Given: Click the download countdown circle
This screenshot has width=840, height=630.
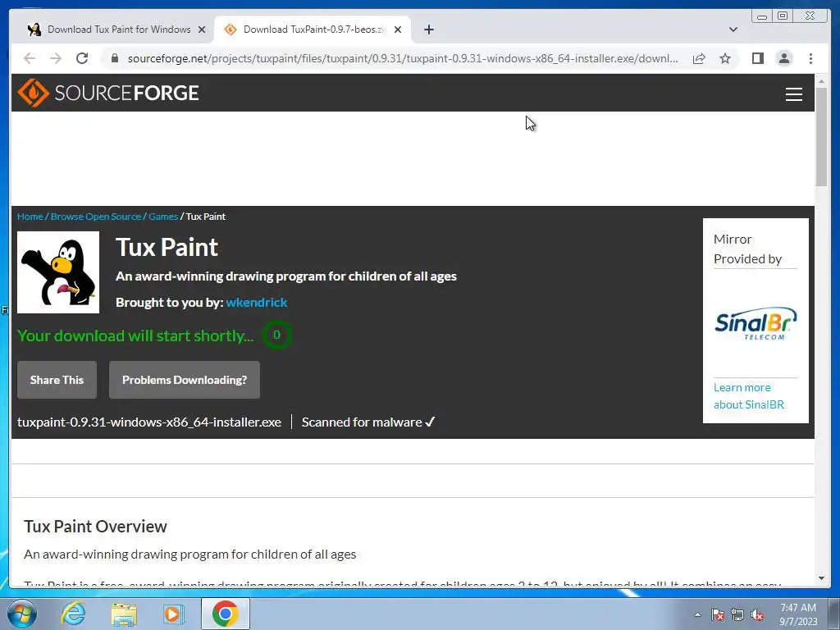Looking at the screenshot, I should tap(277, 335).
